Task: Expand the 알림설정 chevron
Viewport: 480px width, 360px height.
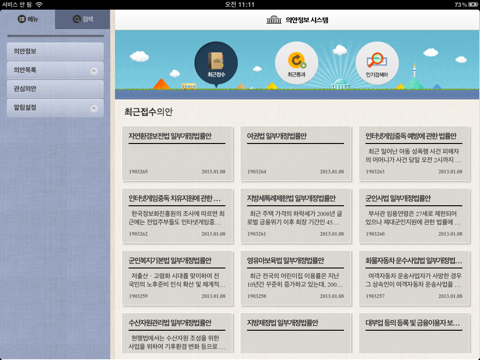Action: point(94,108)
